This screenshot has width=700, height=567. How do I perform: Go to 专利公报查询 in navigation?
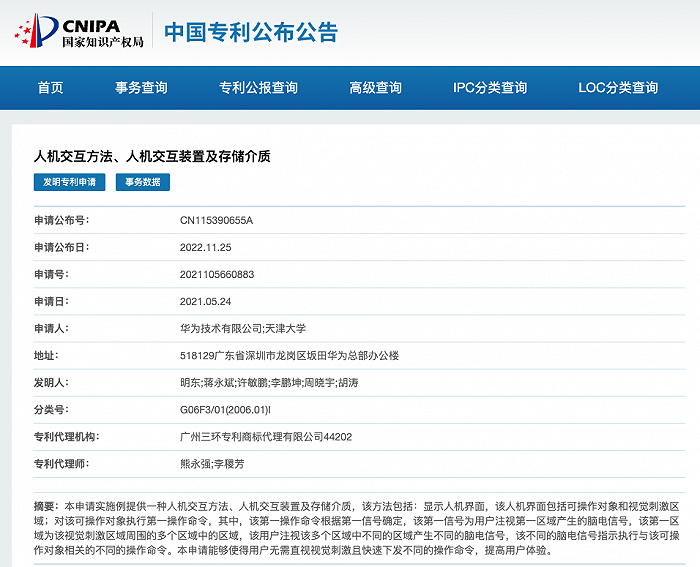(258, 88)
